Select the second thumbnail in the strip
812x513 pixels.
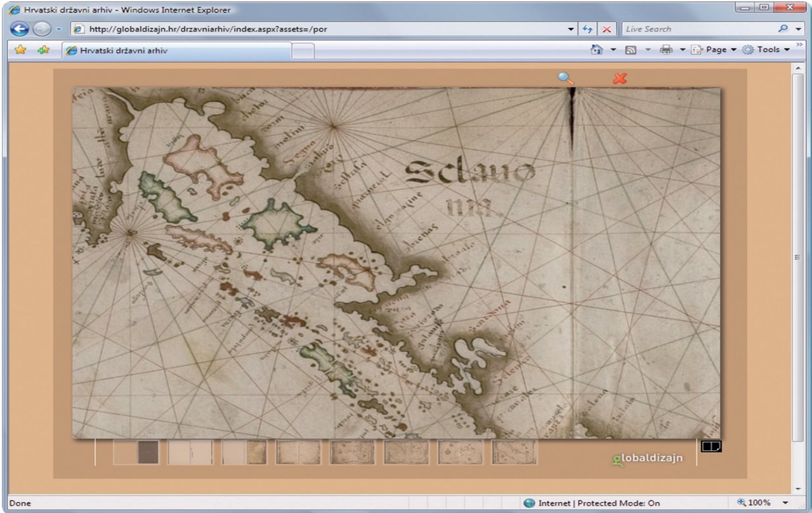tap(190, 452)
